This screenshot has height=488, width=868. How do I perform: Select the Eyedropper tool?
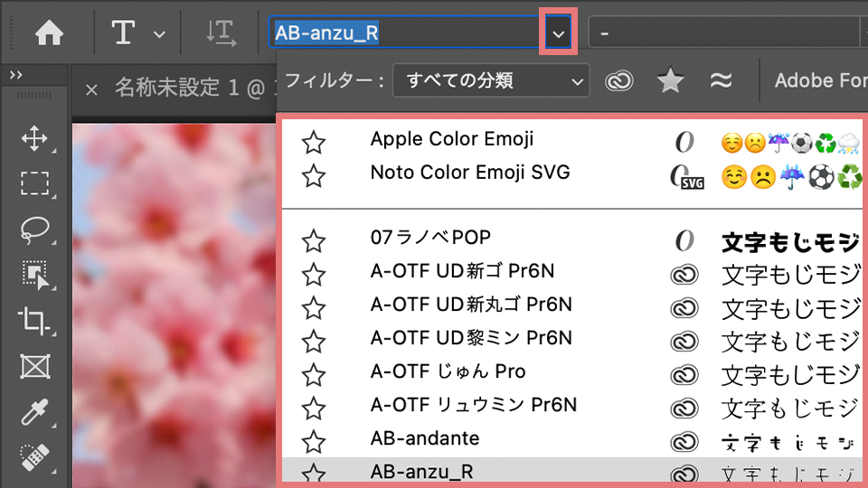34,411
